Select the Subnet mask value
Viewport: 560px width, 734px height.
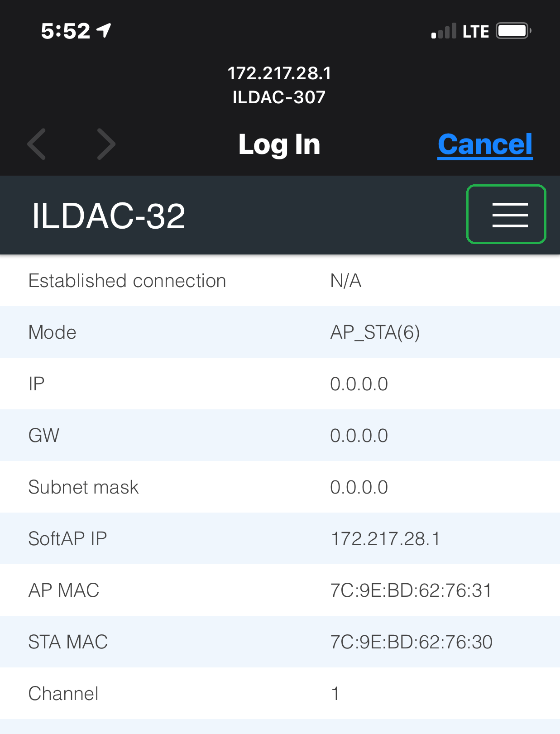359,487
